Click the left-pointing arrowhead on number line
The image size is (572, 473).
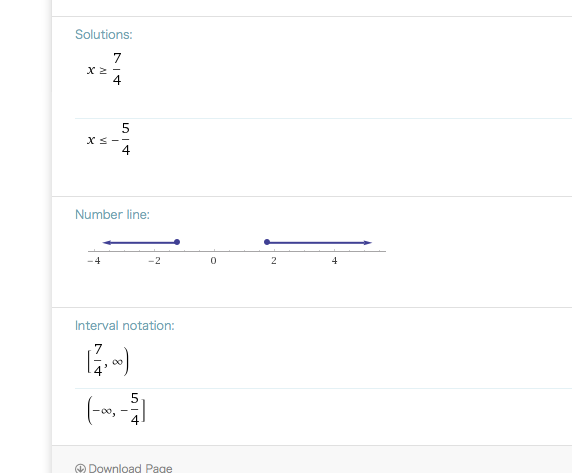(x=107, y=243)
